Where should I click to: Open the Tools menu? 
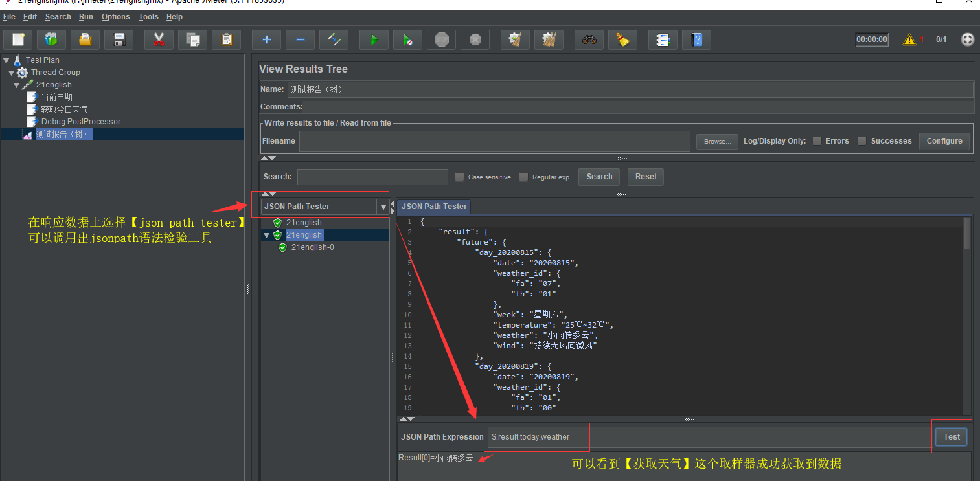(x=148, y=17)
